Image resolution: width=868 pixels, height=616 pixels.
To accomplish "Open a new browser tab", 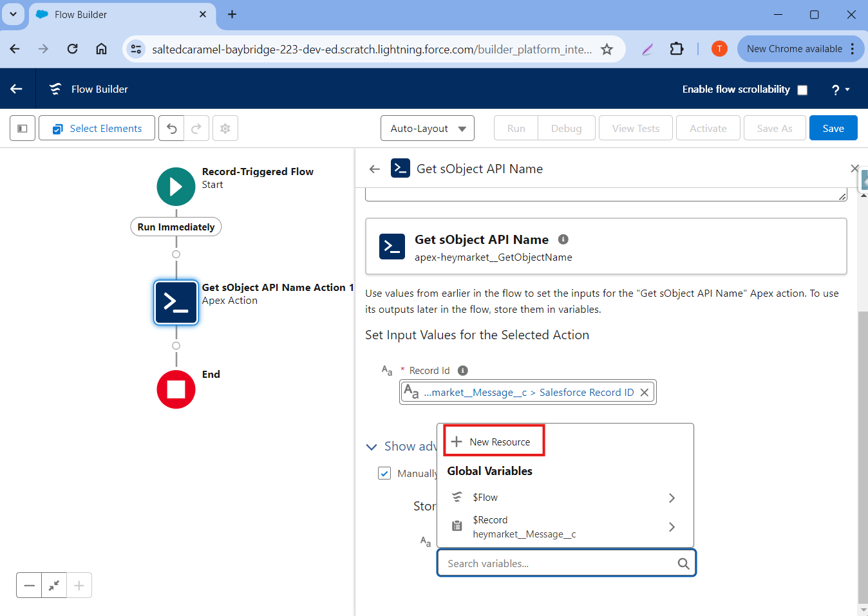I will click(x=232, y=14).
